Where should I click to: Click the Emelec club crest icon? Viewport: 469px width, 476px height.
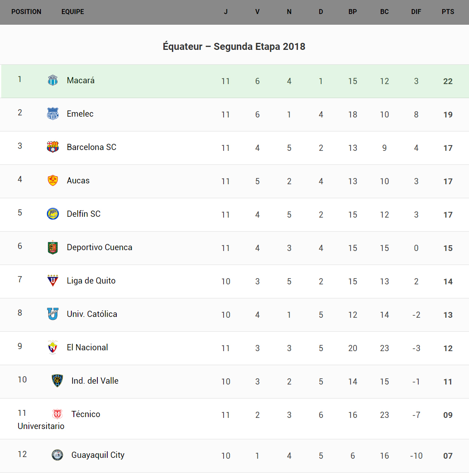pyautogui.click(x=53, y=114)
